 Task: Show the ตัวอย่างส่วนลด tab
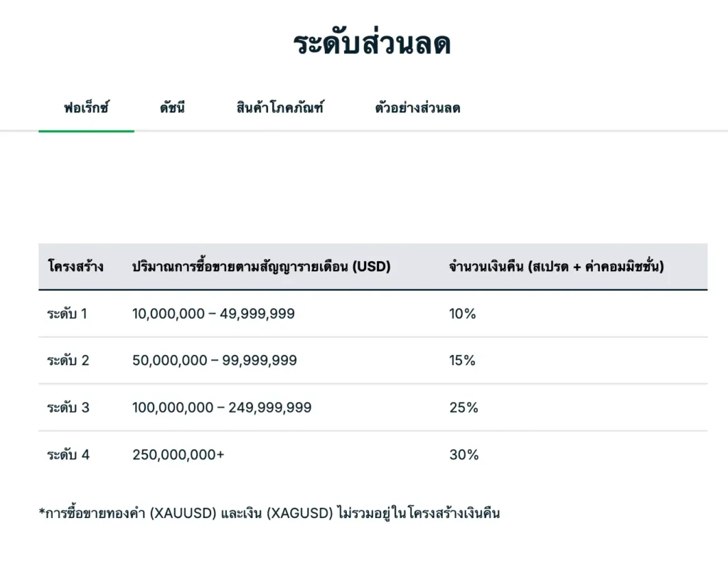417,109
